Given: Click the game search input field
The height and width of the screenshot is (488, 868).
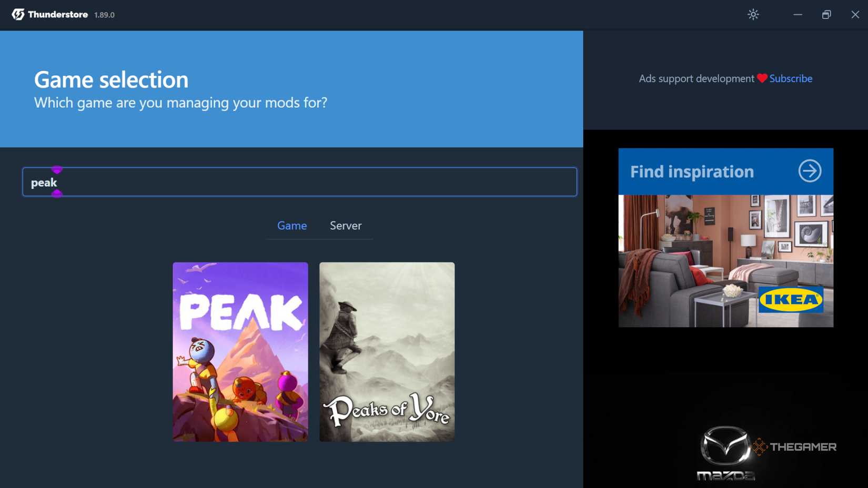Looking at the screenshot, I should pyautogui.click(x=299, y=182).
